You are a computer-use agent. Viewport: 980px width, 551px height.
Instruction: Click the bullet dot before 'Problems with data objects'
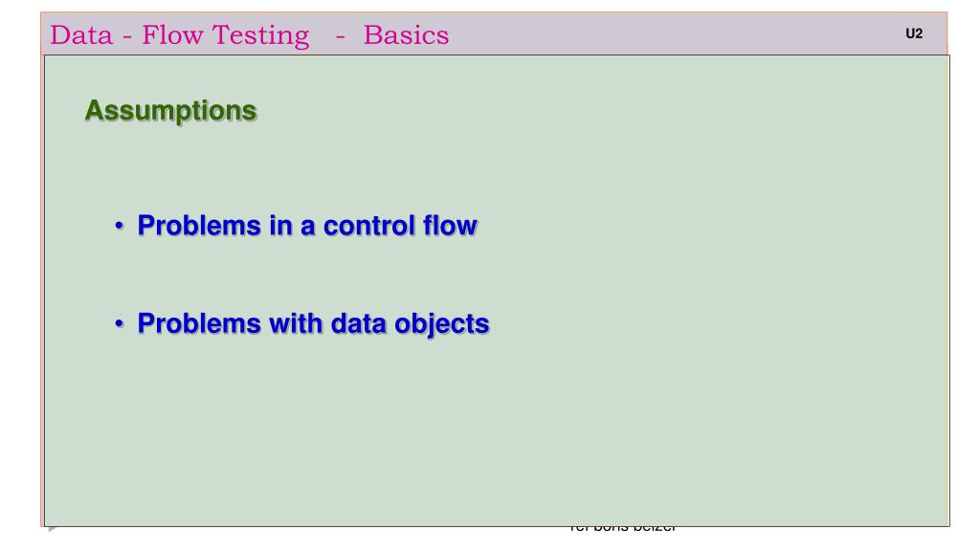(x=120, y=323)
